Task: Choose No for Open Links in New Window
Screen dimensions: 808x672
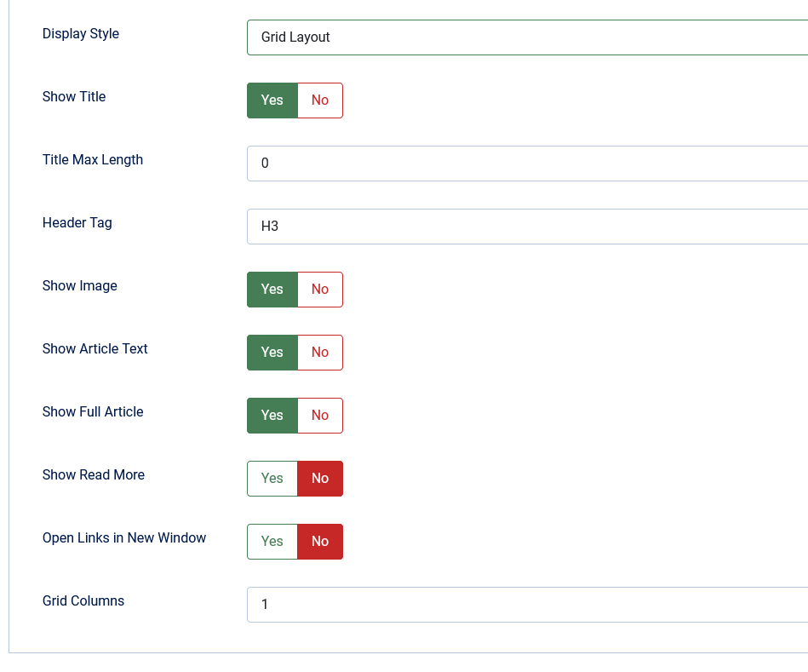Action: click(x=320, y=542)
